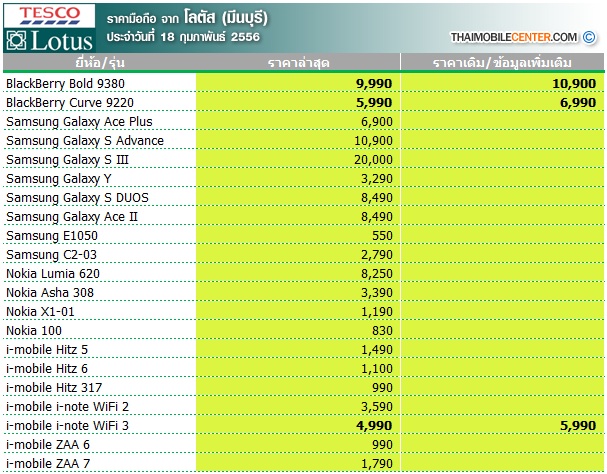Click the ยี่ห้อ/รุ่น column header
This screenshot has height=474, width=607.
coord(100,62)
